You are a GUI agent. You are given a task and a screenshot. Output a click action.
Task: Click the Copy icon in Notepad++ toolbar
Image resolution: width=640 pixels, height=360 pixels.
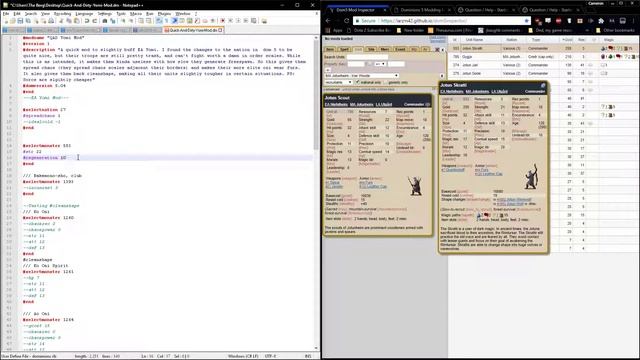69,20
